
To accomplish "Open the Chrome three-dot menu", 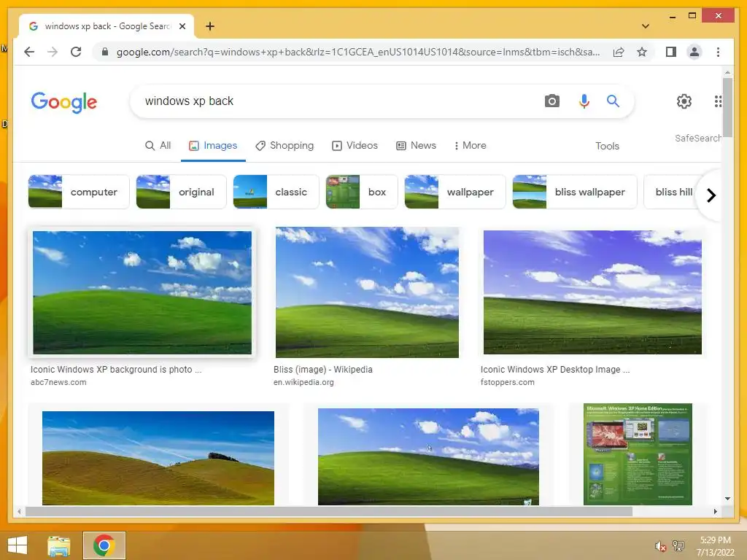I will click(718, 52).
